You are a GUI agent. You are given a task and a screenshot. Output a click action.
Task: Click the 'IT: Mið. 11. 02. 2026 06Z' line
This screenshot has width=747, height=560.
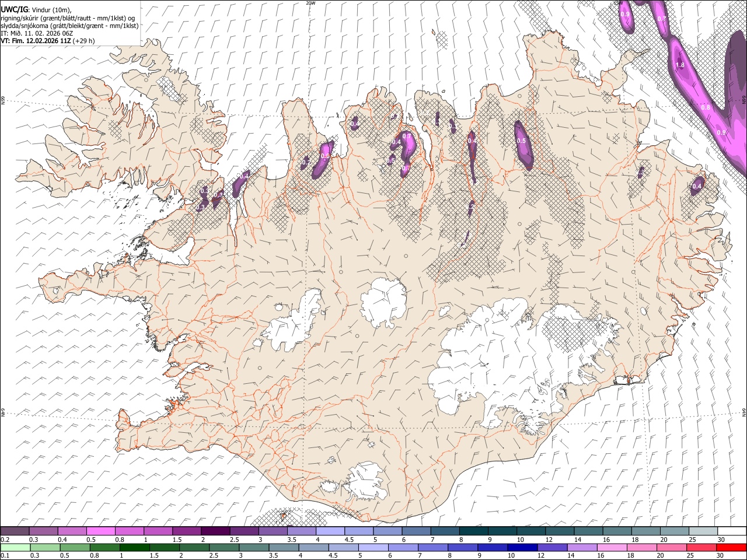pyautogui.click(x=37, y=34)
